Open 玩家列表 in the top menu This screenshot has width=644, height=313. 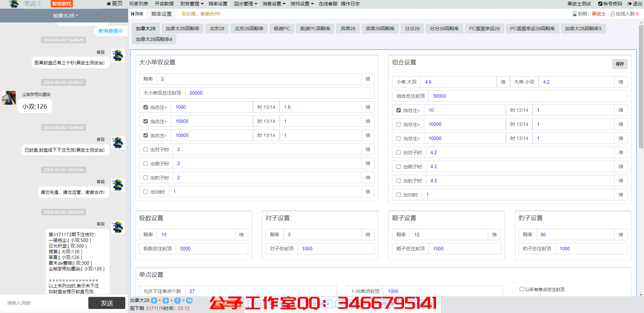click(x=139, y=4)
